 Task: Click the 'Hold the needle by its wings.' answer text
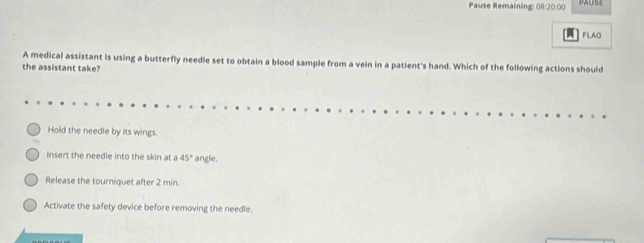pos(103,132)
